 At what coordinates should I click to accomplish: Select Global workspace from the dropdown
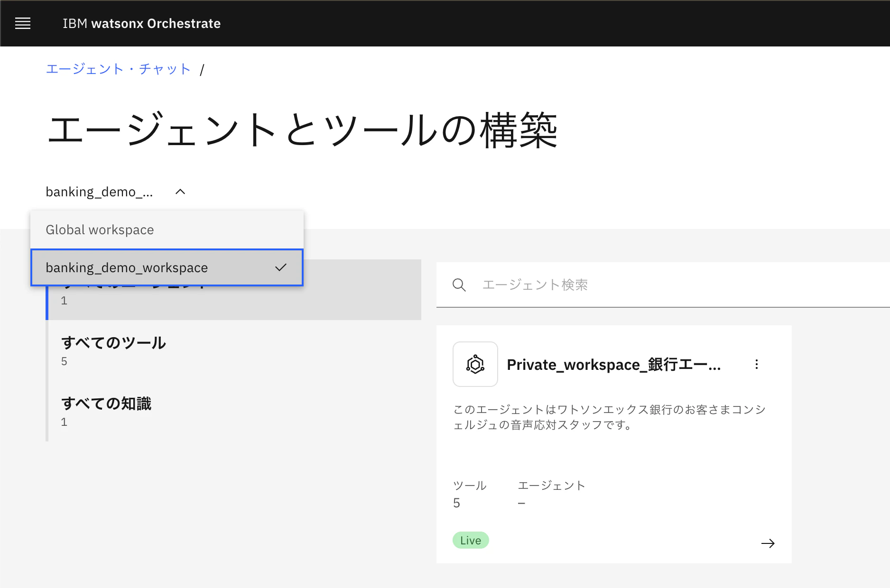click(x=99, y=230)
